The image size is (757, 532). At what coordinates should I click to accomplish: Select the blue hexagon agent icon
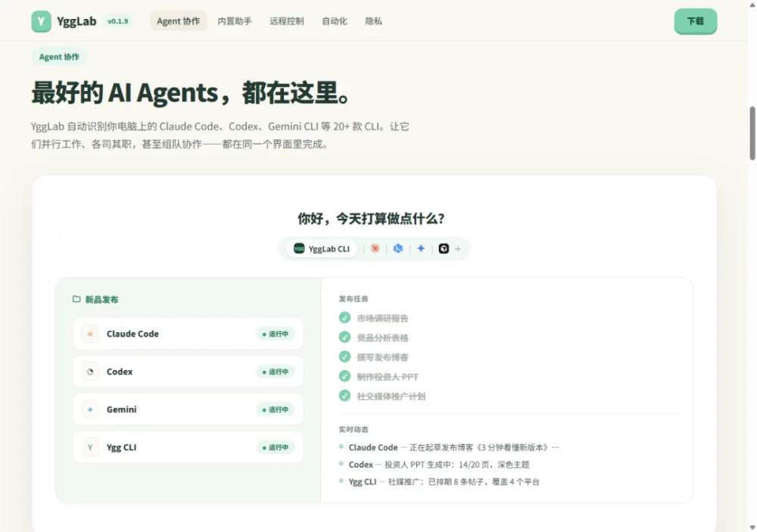pos(398,249)
